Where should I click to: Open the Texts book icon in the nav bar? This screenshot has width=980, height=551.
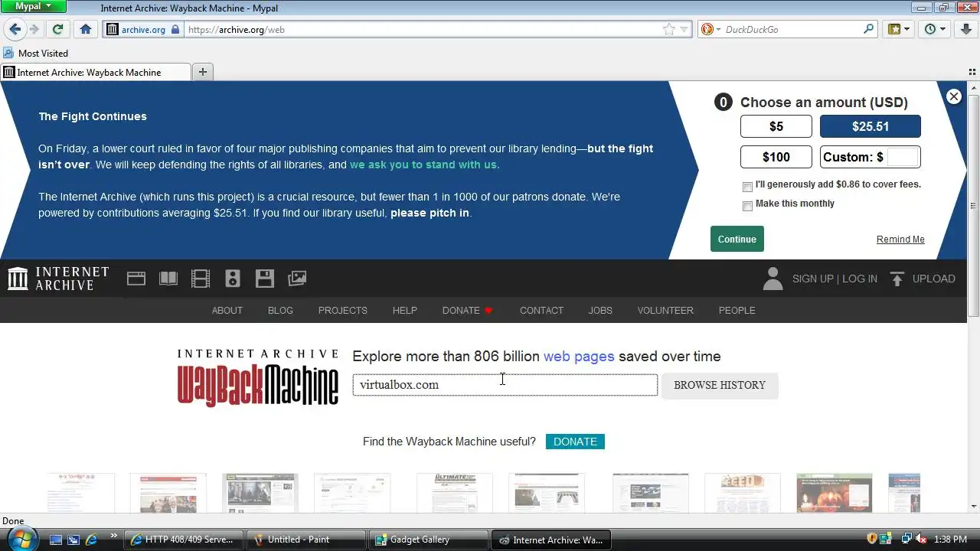pyautogui.click(x=168, y=279)
